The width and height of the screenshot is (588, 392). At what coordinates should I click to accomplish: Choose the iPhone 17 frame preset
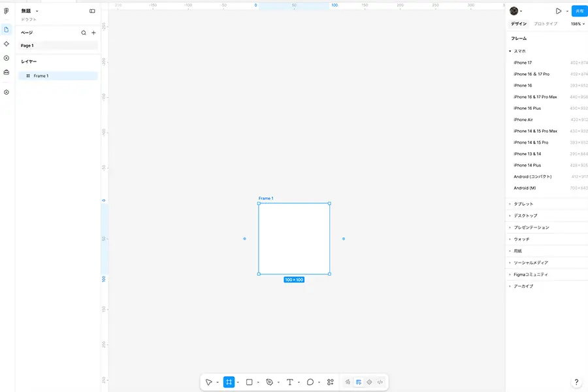click(x=547, y=63)
